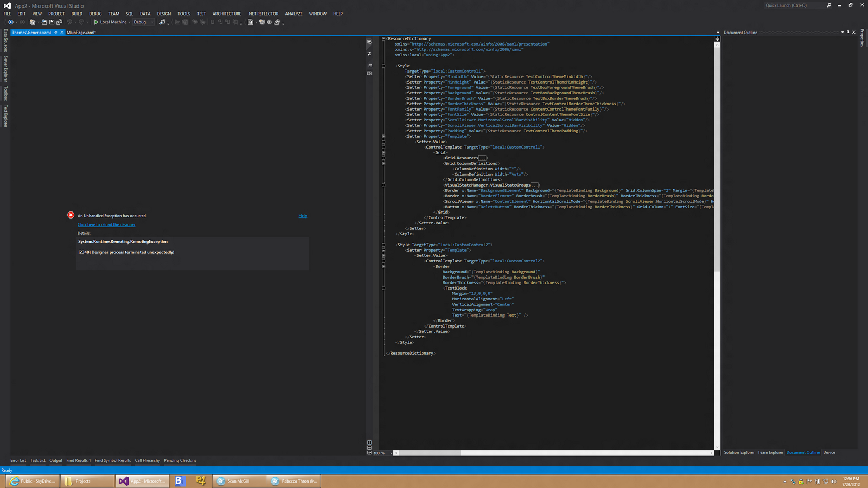Click here to reload the designer link

tap(106, 224)
